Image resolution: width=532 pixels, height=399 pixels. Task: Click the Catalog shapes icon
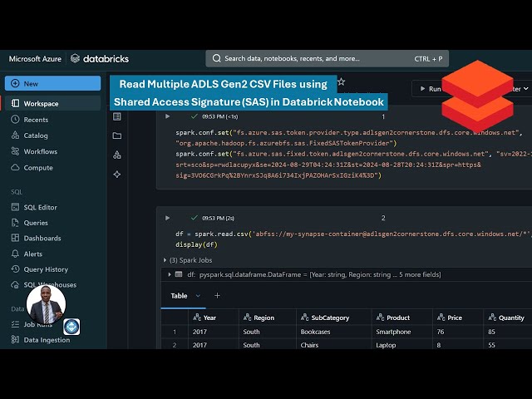(x=15, y=135)
